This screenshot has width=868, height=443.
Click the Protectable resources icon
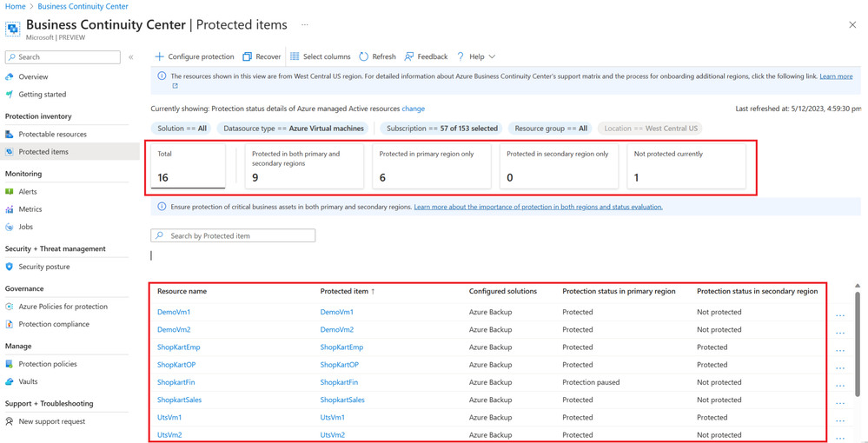pyautogui.click(x=9, y=134)
